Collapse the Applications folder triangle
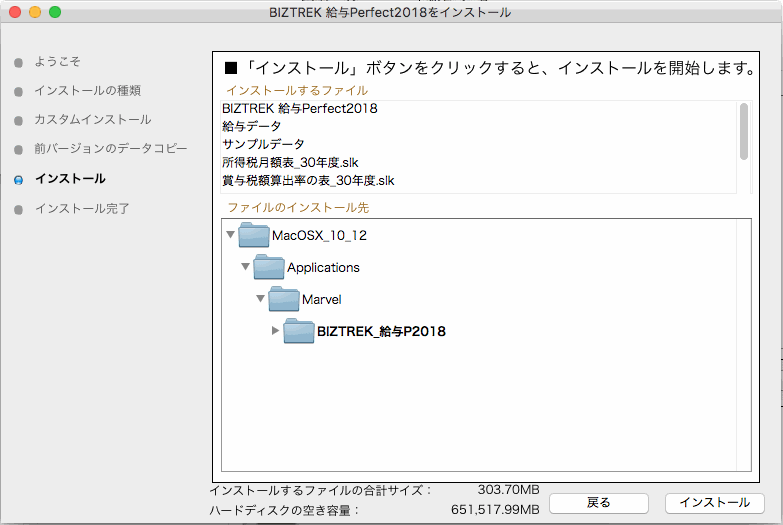 click(246, 267)
